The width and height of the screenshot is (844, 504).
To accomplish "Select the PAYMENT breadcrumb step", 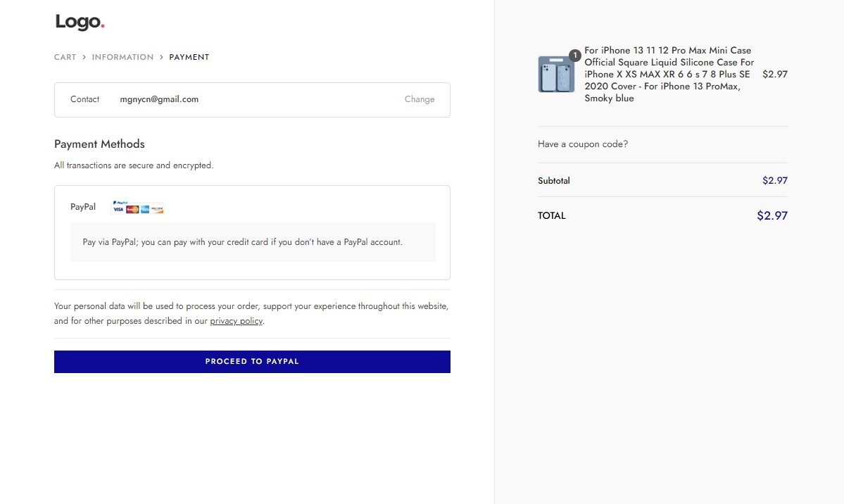I will point(189,57).
